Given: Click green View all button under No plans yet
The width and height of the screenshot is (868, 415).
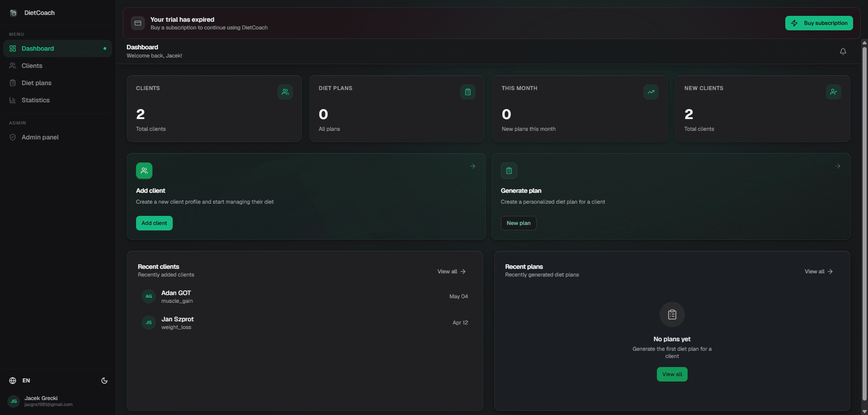Looking at the screenshot, I should coord(672,374).
